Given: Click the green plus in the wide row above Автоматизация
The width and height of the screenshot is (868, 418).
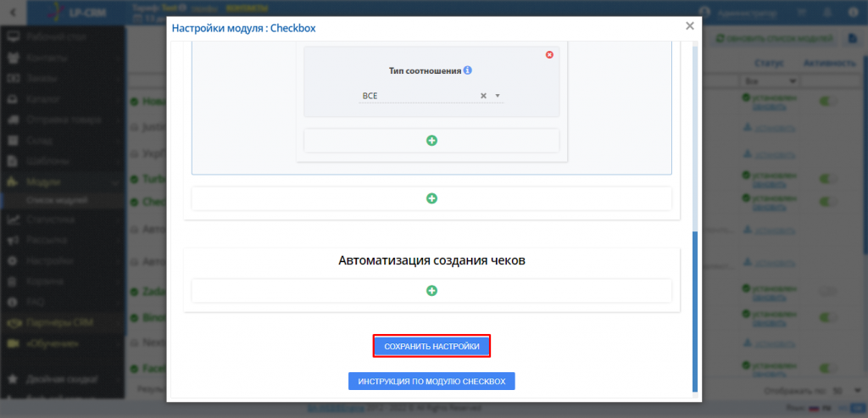Looking at the screenshot, I should tap(431, 198).
